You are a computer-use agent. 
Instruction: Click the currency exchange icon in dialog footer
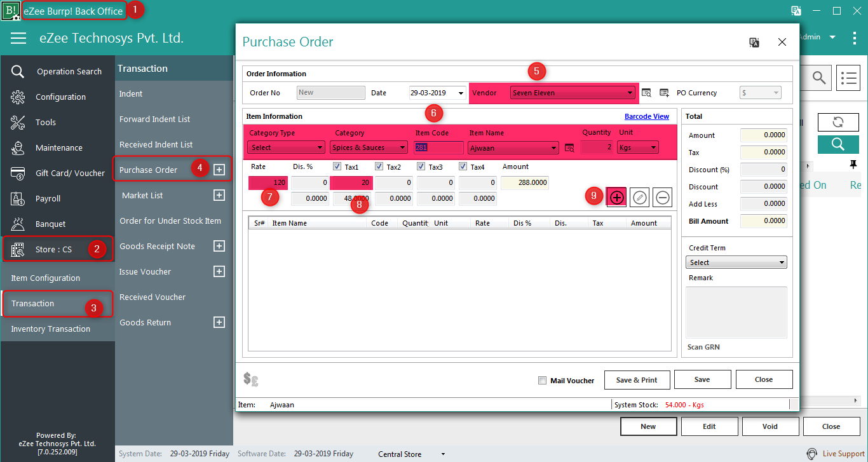tap(250, 379)
